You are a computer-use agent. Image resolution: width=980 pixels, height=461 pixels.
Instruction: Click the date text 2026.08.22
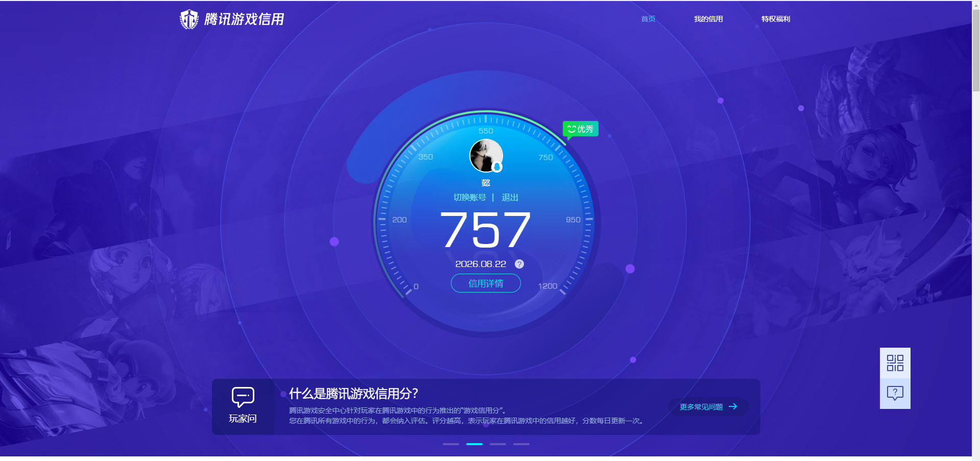tap(481, 264)
